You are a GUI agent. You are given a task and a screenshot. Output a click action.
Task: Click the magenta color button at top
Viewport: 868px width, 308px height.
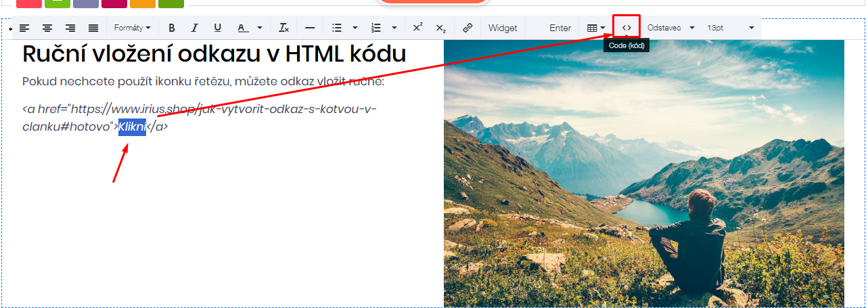[114, 3]
